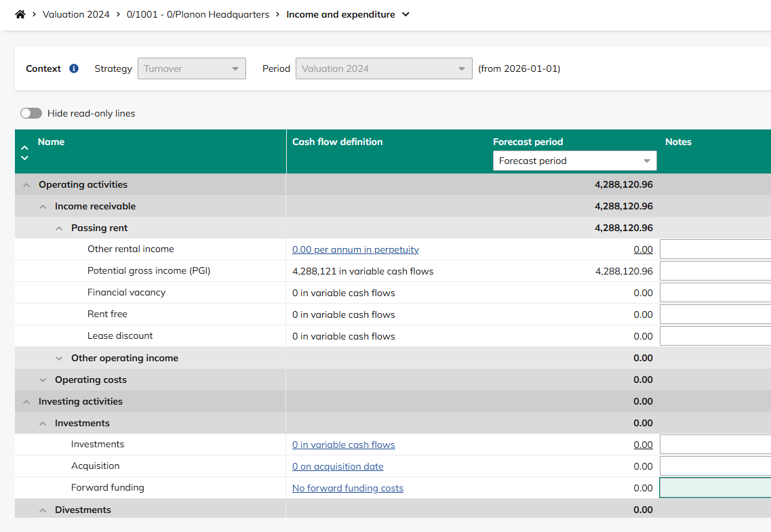Click Notes field for Lease discount
Screen dimensions: 771x532
tap(715, 335)
